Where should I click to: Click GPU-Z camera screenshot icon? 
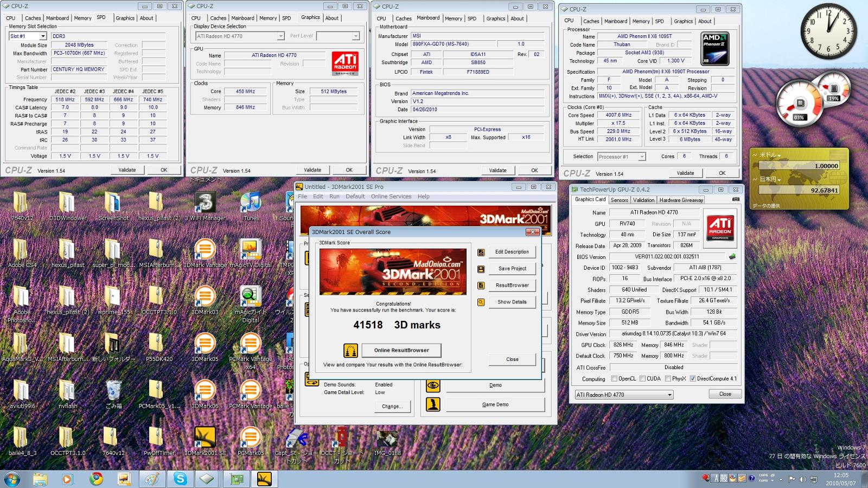click(736, 199)
